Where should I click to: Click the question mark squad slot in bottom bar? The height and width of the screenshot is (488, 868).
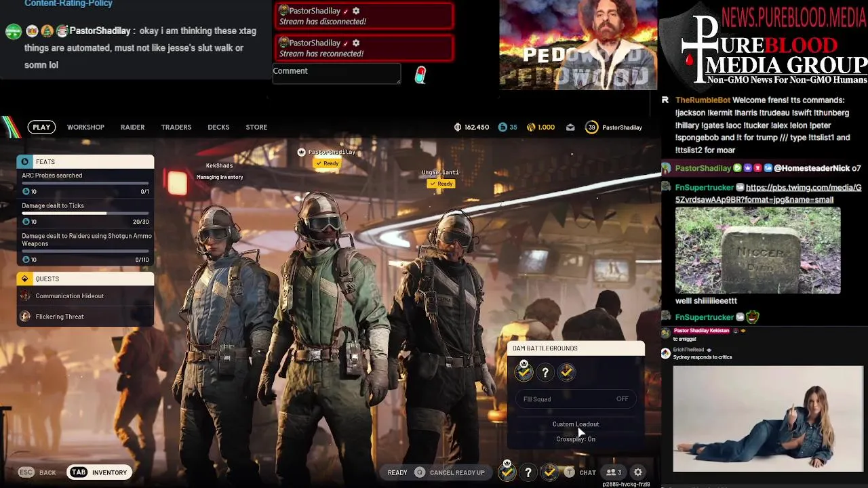pyautogui.click(x=528, y=472)
